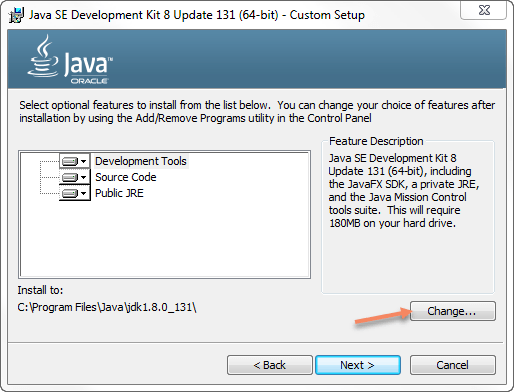The height and width of the screenshot is (392, 514).
Task: Select the Public JRE feature
Action: pos(119,193)
